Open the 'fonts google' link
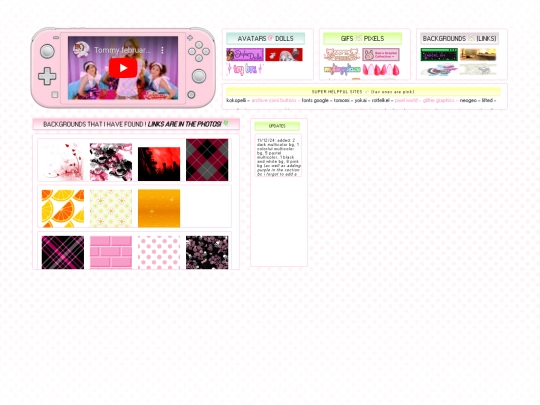Image resolution: width=540 pixels, height=405 pixels. coord(315,100)
